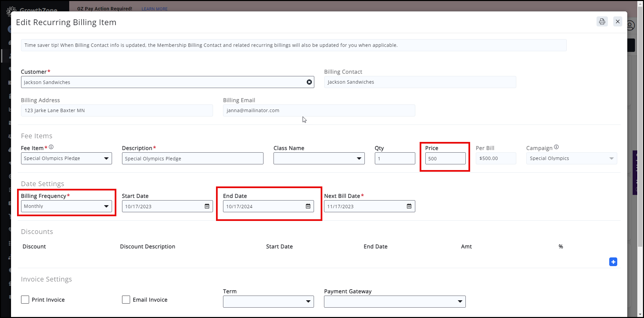This screenshot has width=644, height=318.
Task: Click the Qty input field
Action: click(395, 158)
